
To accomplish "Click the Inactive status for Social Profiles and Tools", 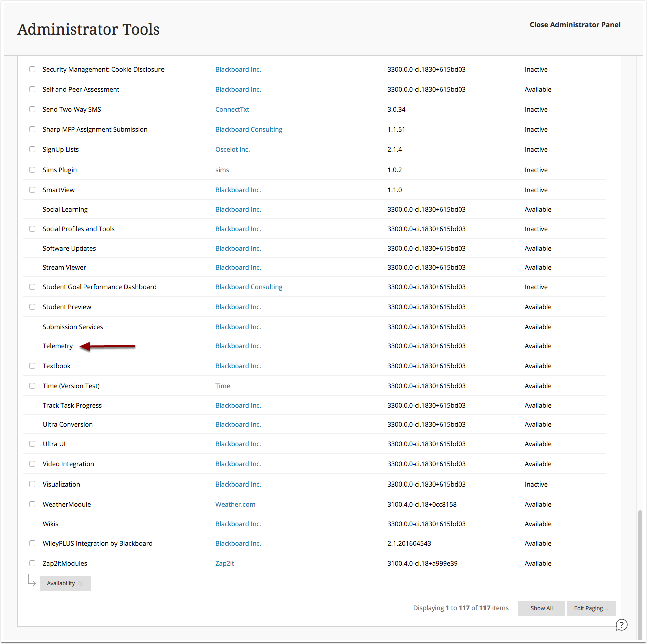I will [536, 229].
